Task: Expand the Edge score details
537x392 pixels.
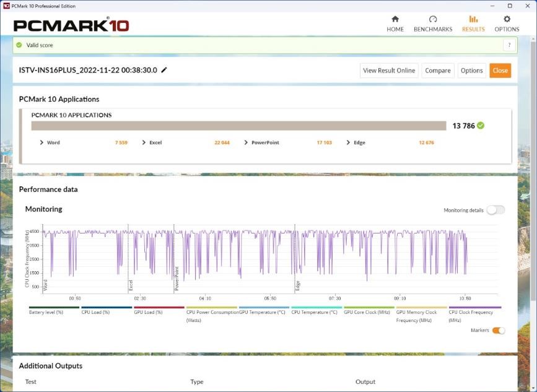Action: [x=348, y=142]
